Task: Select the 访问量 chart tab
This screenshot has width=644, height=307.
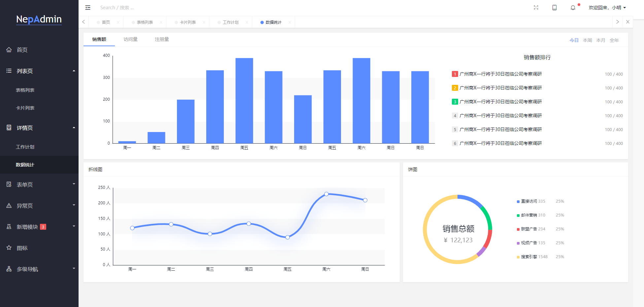Action: click(130, 39)
